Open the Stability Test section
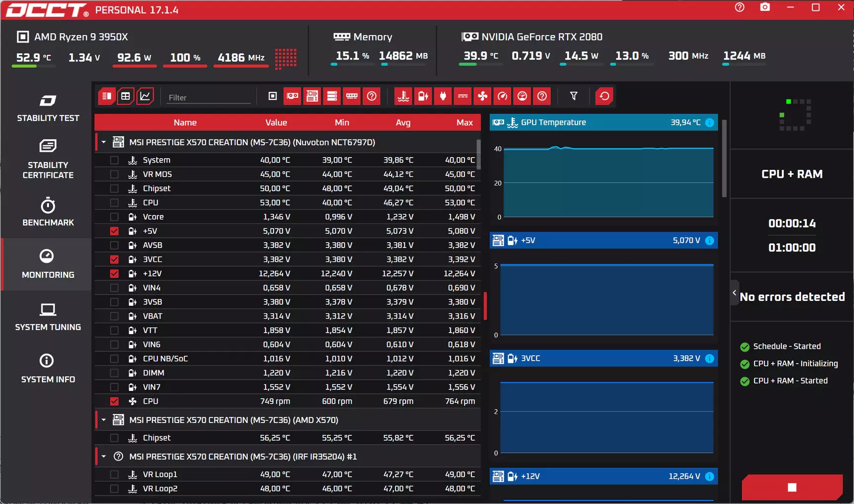854x504 pixels. [48, 108]
